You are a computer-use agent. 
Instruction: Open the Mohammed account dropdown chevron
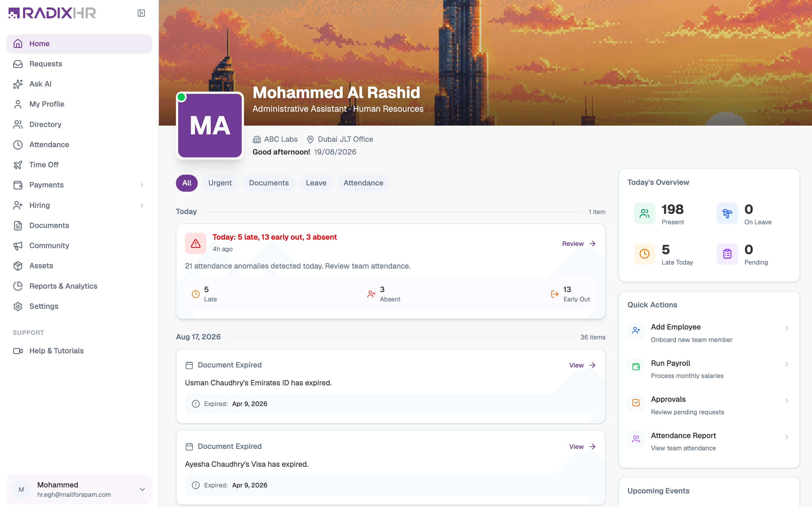[142, 489]
